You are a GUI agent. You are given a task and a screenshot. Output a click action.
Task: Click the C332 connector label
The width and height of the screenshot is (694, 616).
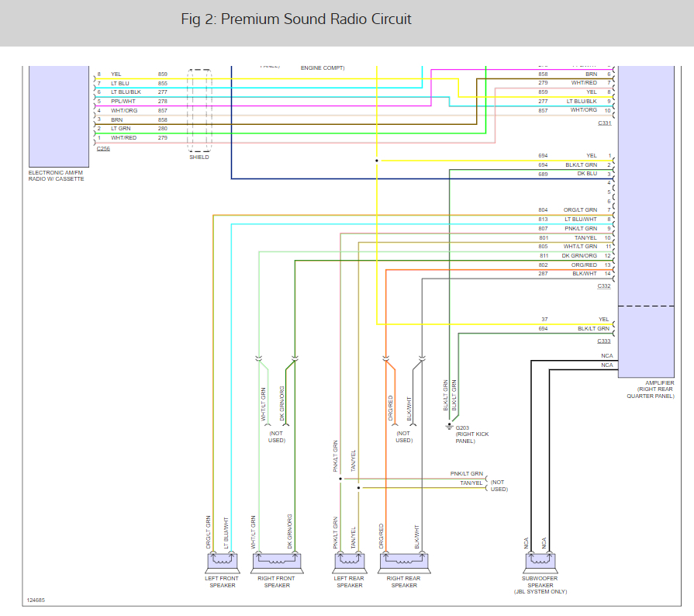(x=604, y=286)
